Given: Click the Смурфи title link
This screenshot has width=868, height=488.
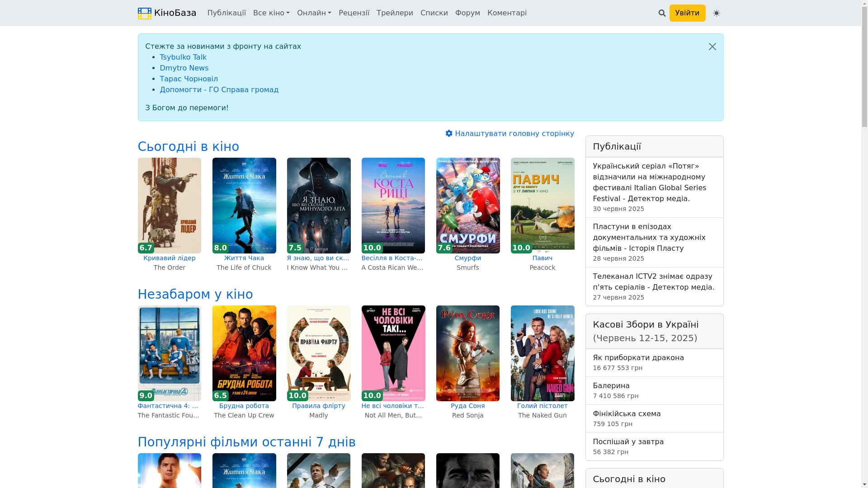Looking at the screenshot, I should pyautogui.click(x=468, y=258).
